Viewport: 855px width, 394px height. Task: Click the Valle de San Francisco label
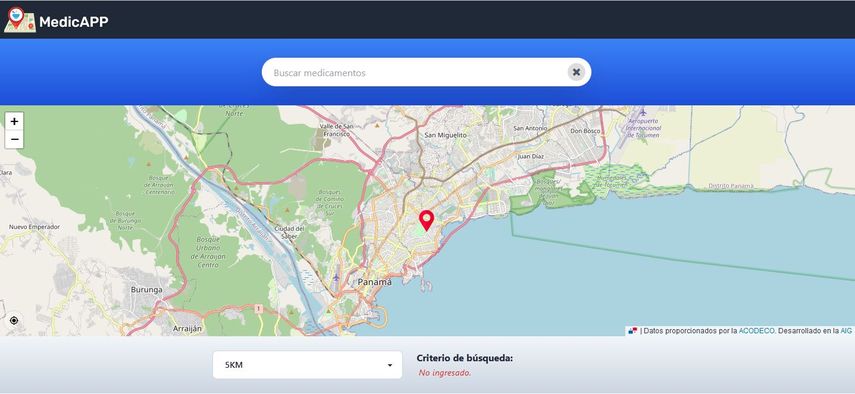click(337, 130)
